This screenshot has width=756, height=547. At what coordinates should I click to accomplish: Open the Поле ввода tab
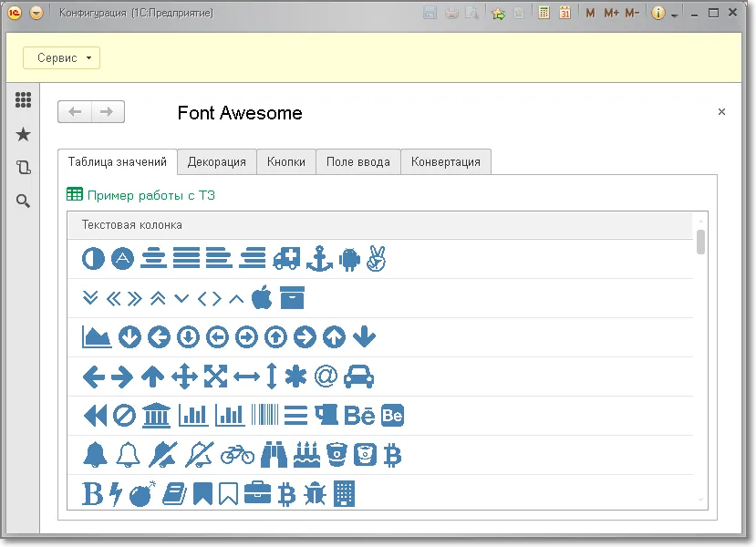357,162
